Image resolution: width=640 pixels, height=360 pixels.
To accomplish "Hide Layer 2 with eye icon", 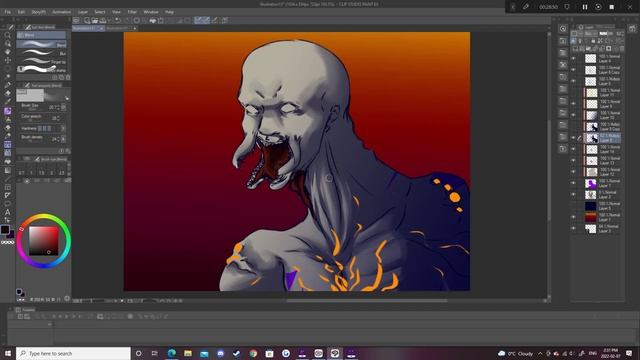I will tap(573, 195).
